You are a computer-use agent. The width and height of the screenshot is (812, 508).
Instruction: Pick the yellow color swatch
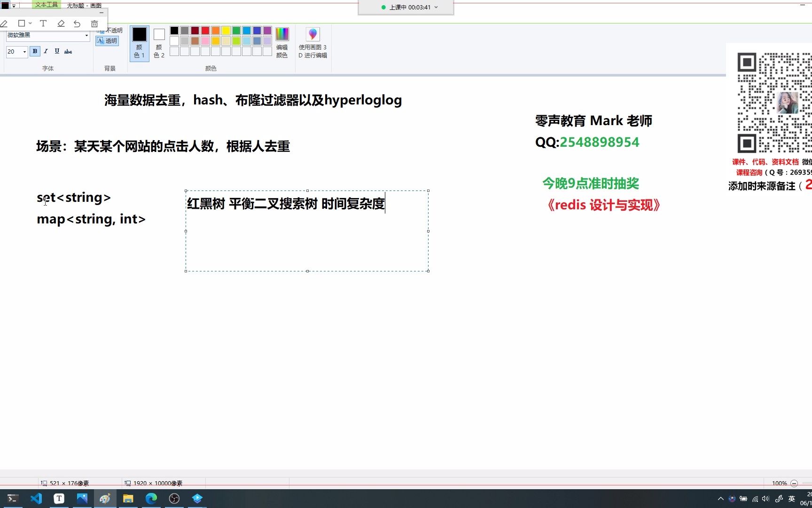pyautogui.click(x=226, y=31)
